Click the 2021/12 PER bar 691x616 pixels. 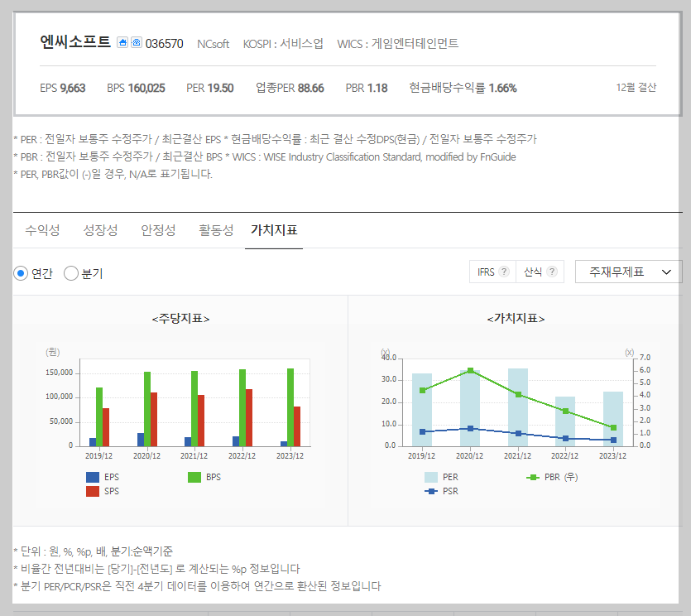pos(518,407)
